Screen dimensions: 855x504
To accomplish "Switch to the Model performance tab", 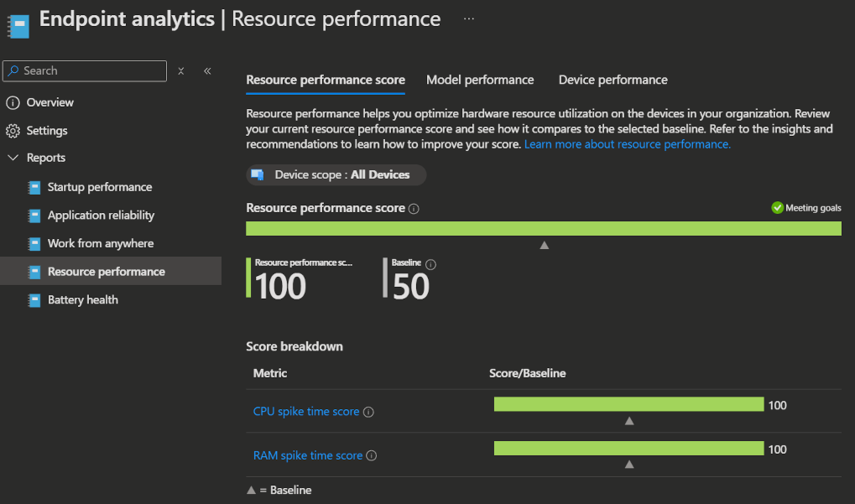I will coord(480,80).
